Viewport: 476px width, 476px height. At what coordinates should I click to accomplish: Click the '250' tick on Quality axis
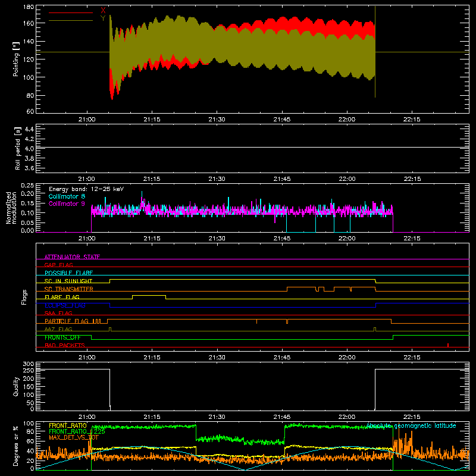click(29, 371)
